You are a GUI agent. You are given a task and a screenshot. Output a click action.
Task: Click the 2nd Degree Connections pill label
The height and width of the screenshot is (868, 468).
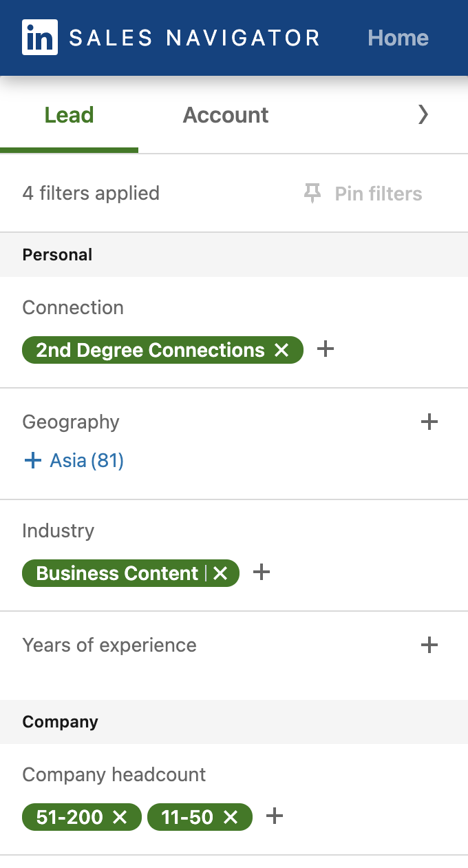pos(150,350)
